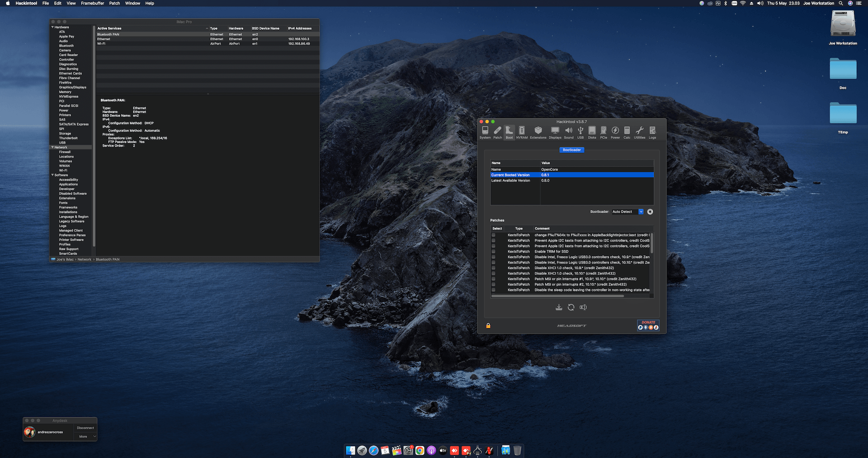Open the Patch menu in menu bar

click(x=114, y=3)
